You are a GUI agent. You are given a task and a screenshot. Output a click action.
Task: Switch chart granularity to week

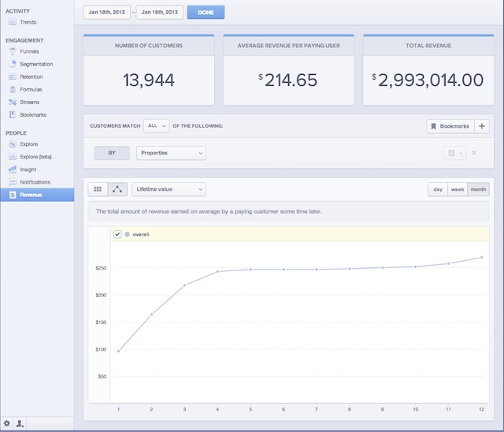coord(457,189)
